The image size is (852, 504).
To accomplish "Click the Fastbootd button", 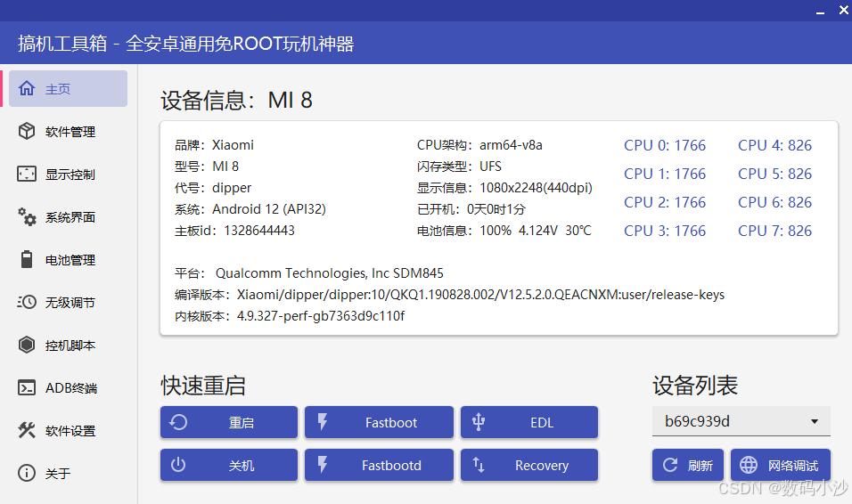I will 379,465.
